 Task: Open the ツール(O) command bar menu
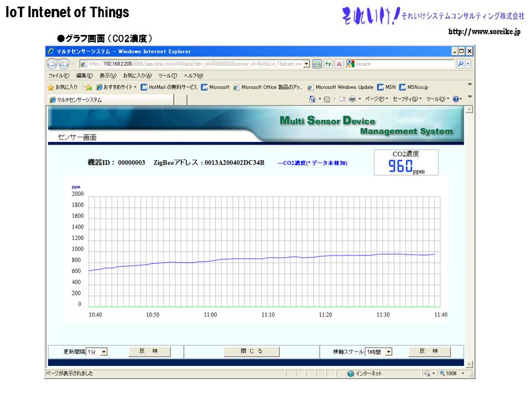437,99
